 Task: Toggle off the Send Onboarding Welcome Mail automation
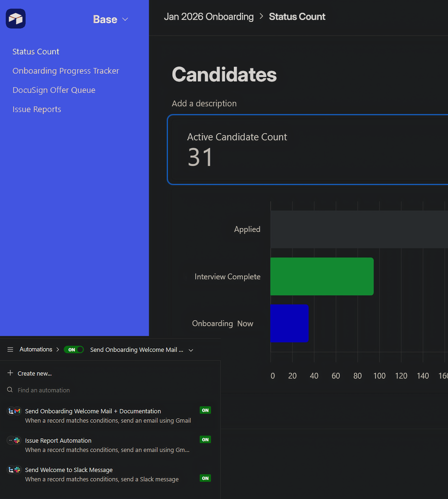point(205,410)
